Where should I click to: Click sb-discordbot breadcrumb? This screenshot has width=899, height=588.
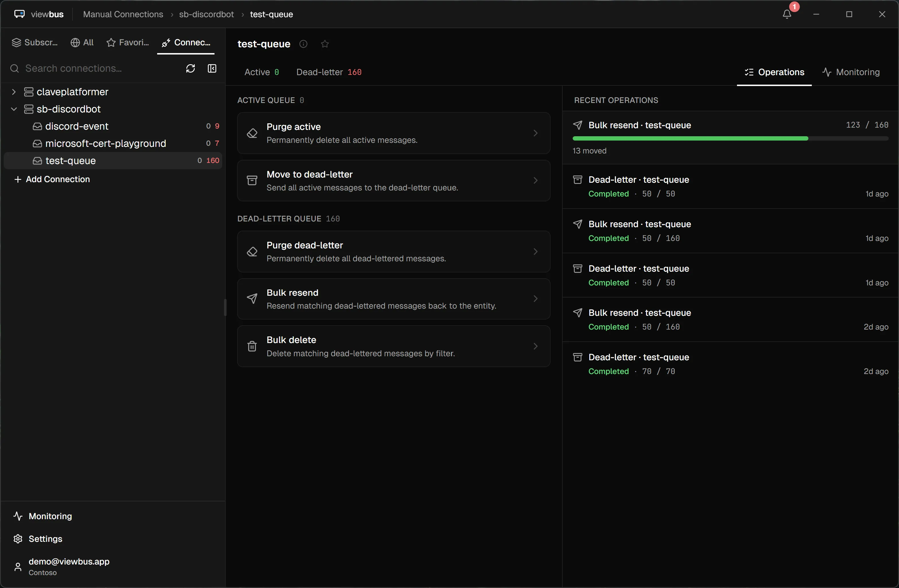pyautogui.click(x=206, y=14)
